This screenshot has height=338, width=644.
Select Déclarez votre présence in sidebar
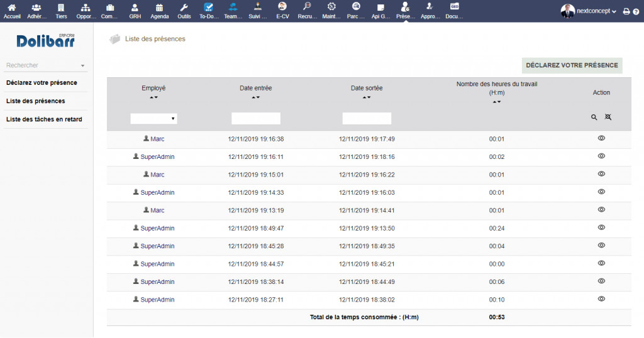pos(42,83)
